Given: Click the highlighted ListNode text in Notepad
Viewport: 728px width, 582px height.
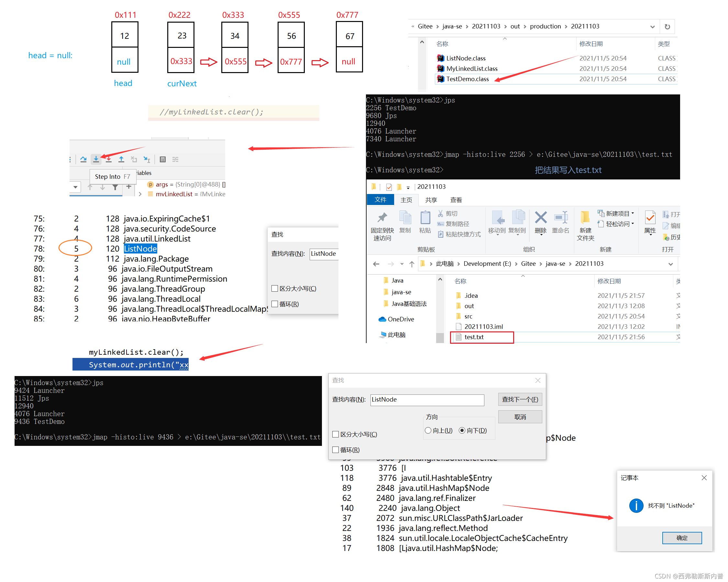Looking at the screenshot, I should 140,249.
